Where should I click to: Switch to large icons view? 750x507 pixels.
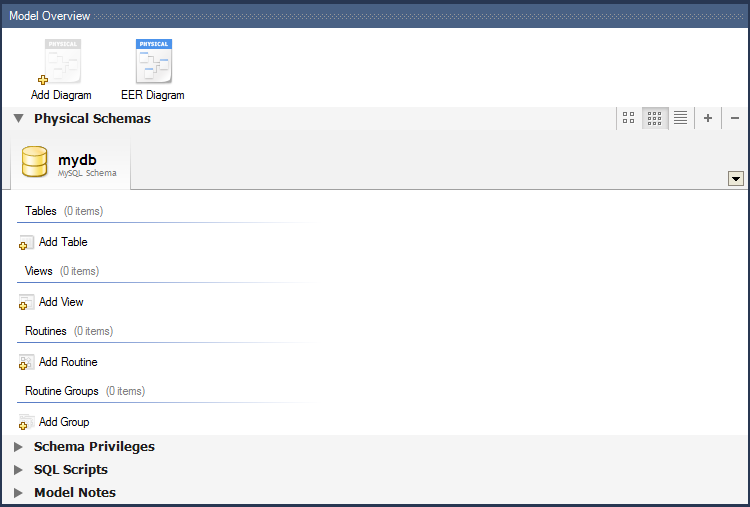[x=629, y=118]
